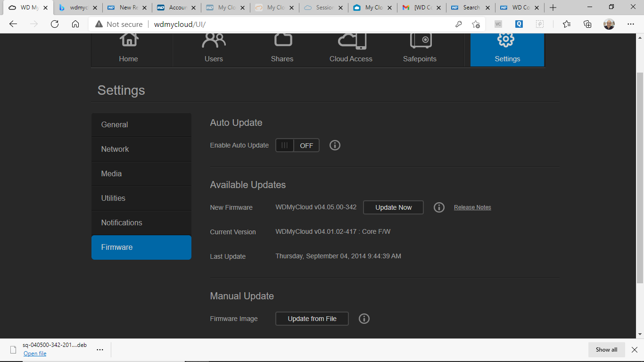Select Firmware settings tab
Screen dimensions: 644x362
(141, 247)
